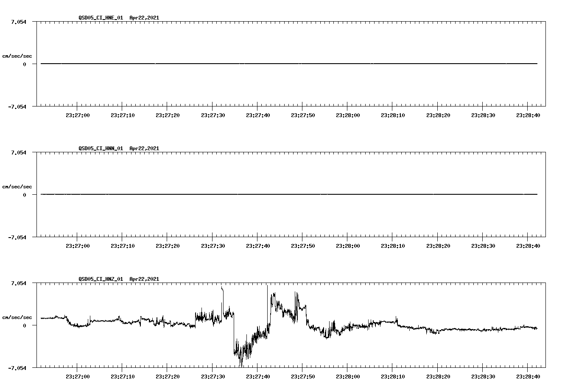
Task: Click the 23:28:10 tick label on HNZ plot
Action: pyautogui.click(x=393, y=376)
